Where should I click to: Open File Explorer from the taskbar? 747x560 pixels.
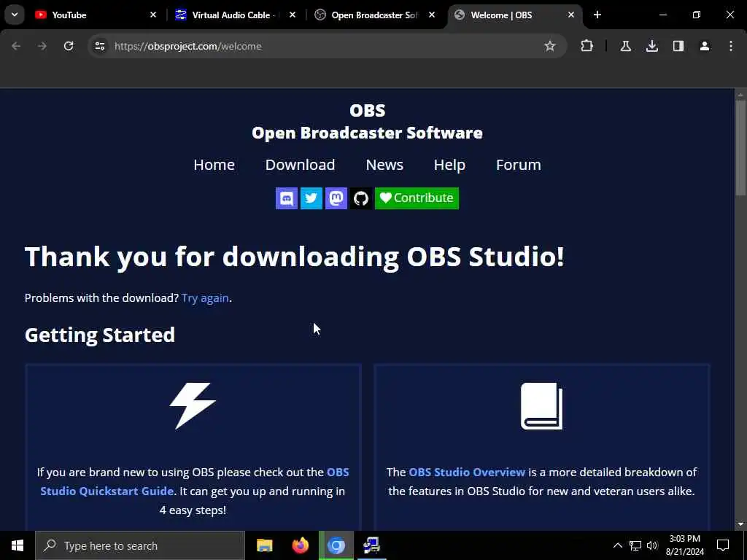click(x=264, y=545)
